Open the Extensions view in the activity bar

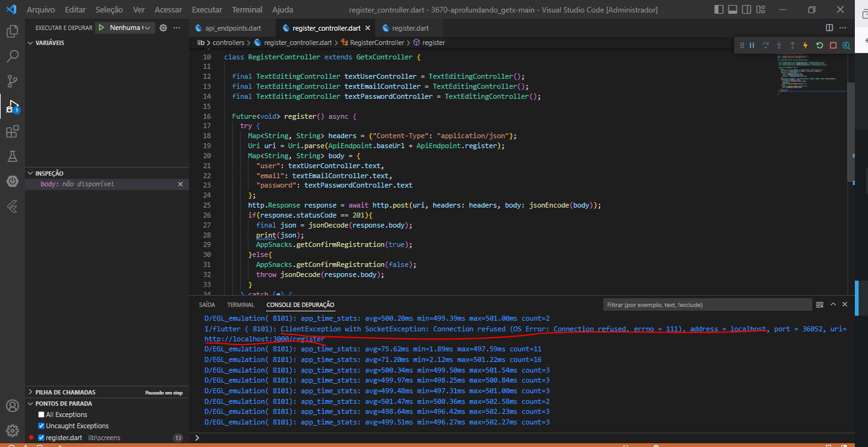point(12,131)
